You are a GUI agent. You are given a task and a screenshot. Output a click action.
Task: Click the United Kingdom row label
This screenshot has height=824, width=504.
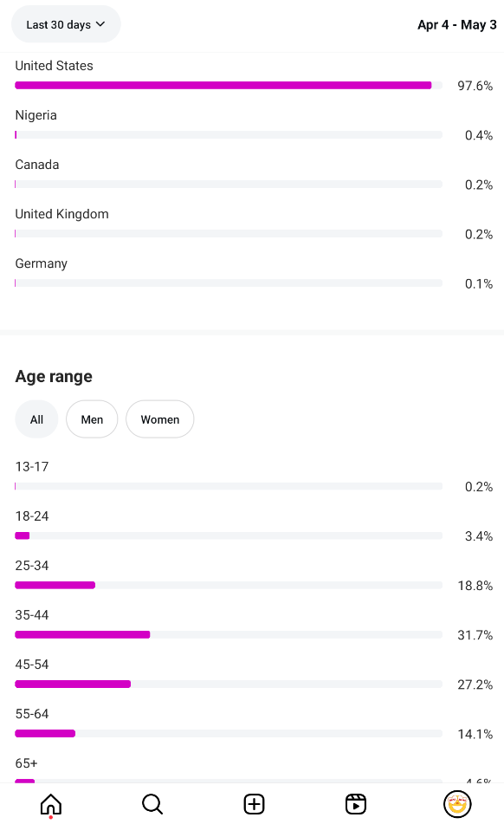[62, 214]
